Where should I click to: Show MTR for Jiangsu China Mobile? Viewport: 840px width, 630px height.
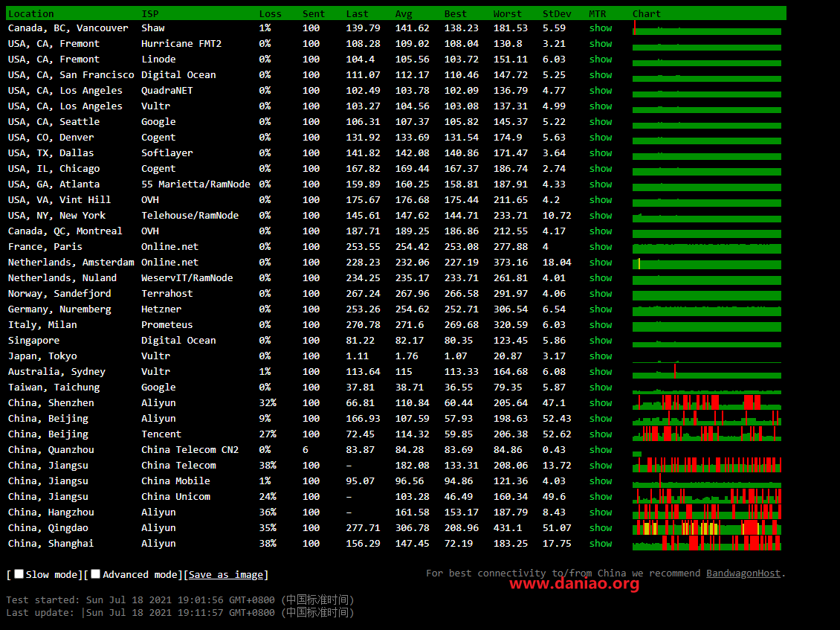tap(601, 480)
